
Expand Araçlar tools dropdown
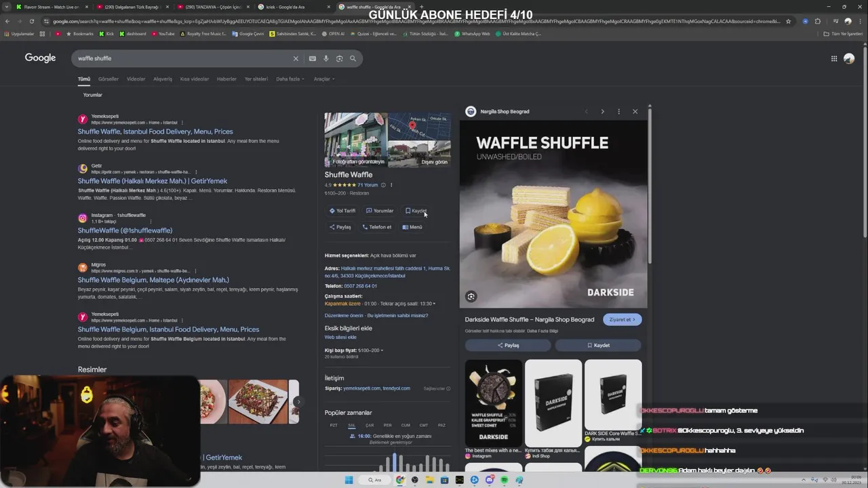323,79
